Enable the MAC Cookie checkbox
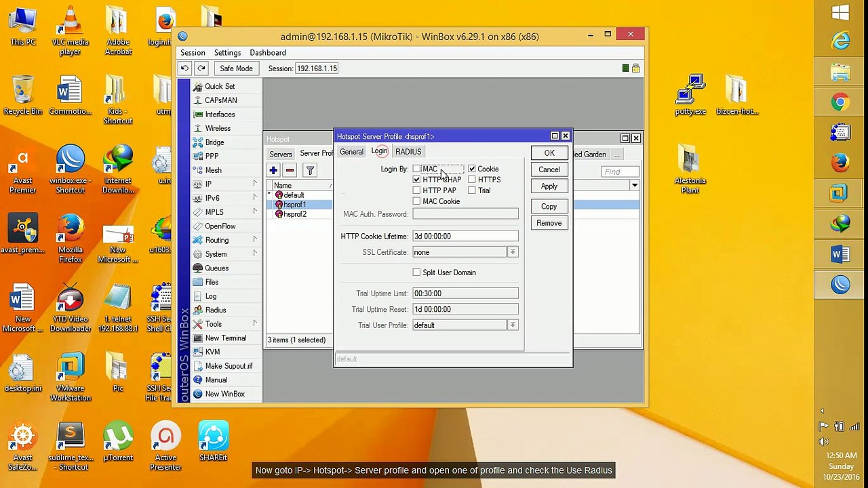 416,201
